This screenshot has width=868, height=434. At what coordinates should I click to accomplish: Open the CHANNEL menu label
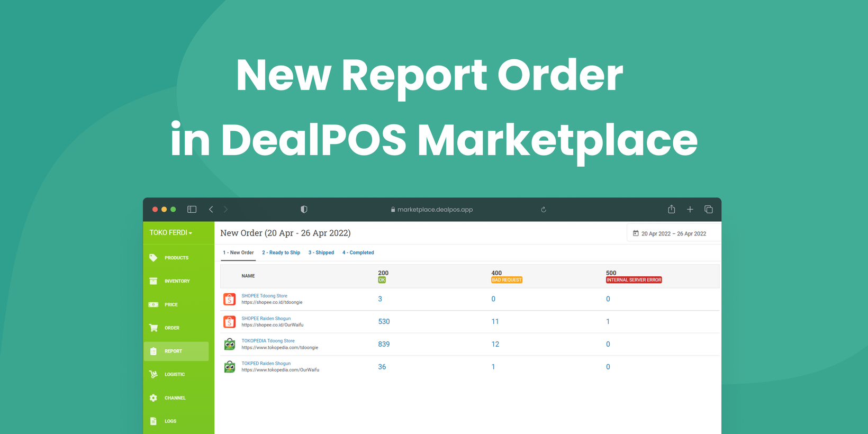pos(175,397)
